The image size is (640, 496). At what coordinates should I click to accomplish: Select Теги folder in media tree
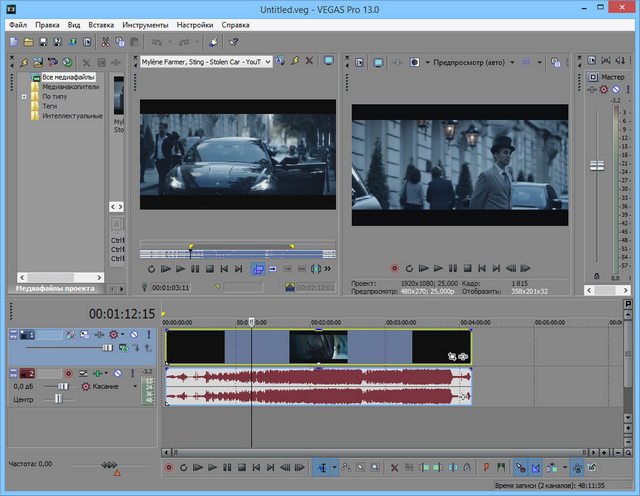click(50, 106)
